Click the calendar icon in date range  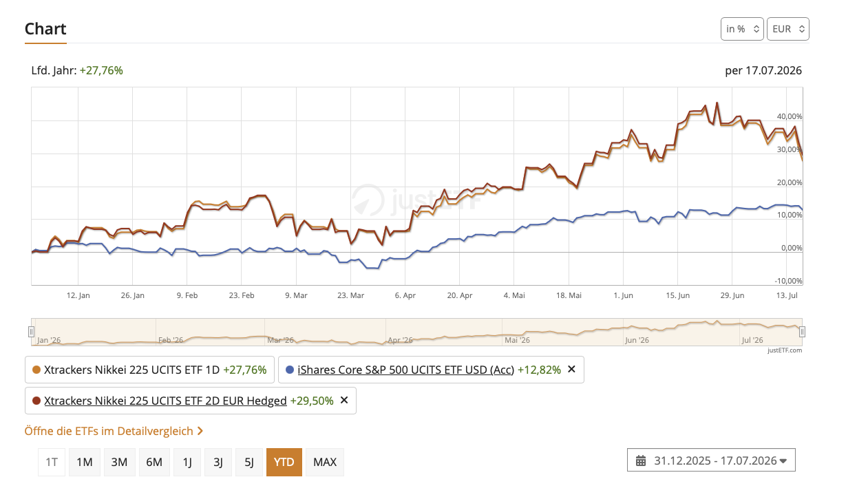[x=641, y=461]
